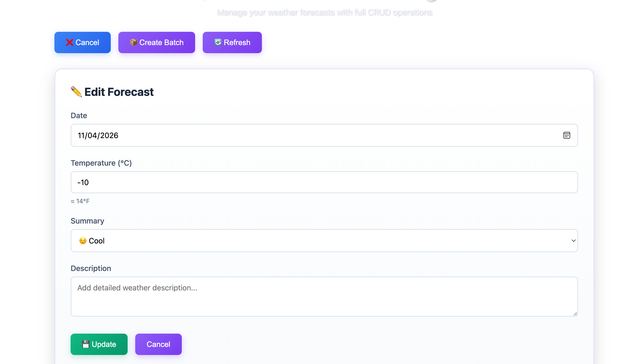635x364 pixels.
Task: Expand the Summary dropdown chevron arrow
Action: [x=573, y=241]
